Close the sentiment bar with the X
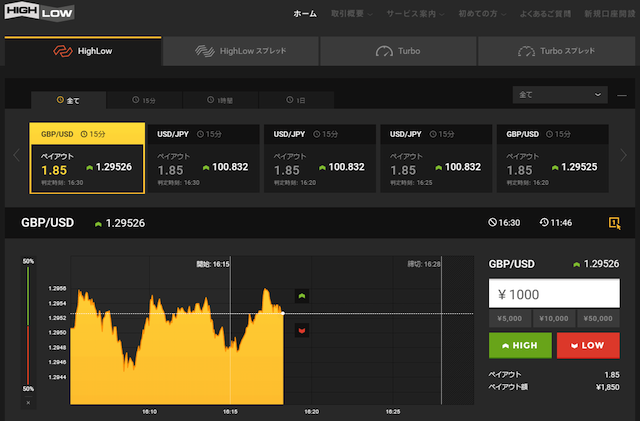The width and height of the screenshot is (640, 421). pyautogui.click(x=28, y=403)
